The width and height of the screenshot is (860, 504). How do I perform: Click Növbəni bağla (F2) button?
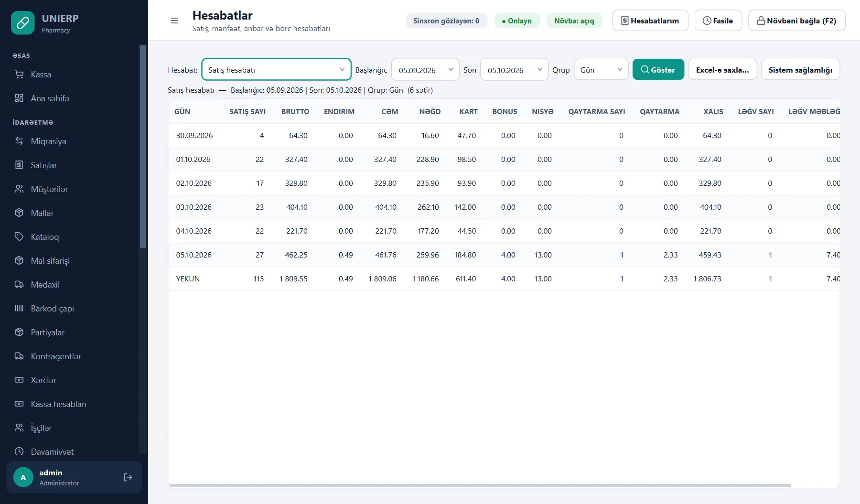click(x=796, y=21)
